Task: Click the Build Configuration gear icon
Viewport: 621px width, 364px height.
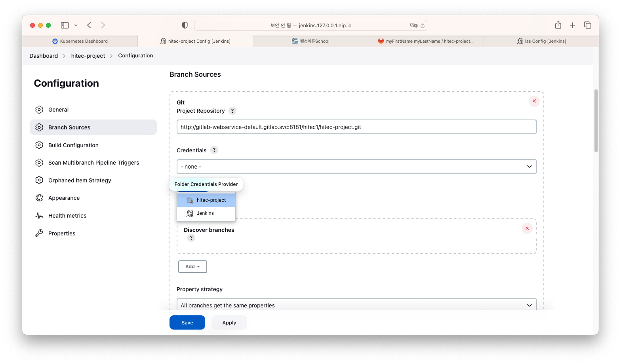Action: tap(39, 145)
